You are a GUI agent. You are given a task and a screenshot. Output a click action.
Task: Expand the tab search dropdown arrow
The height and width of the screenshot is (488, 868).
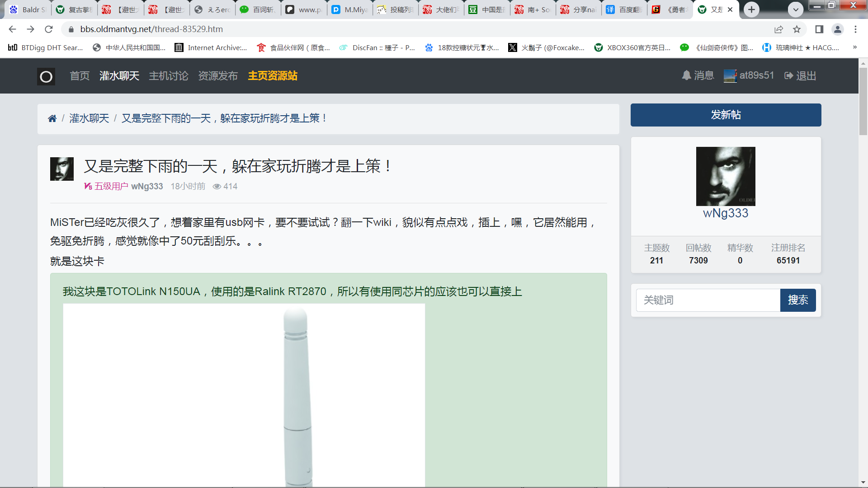(796, 9)
